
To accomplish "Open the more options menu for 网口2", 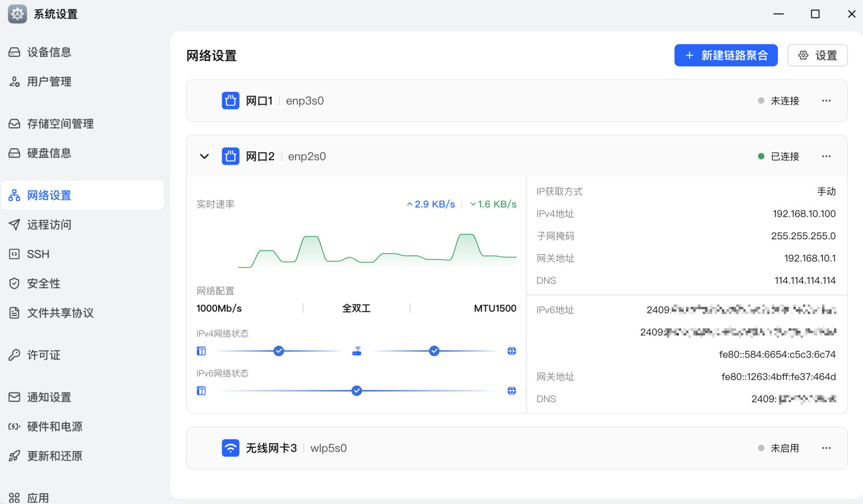I will [826, 156].
